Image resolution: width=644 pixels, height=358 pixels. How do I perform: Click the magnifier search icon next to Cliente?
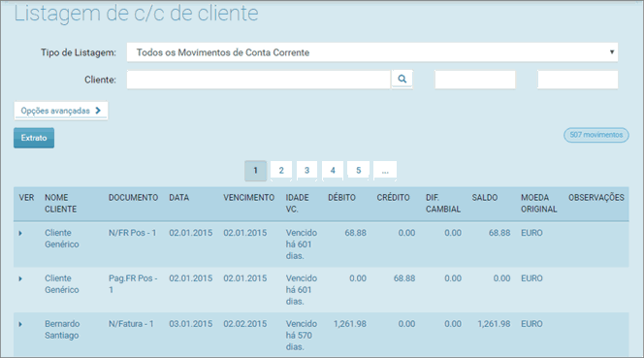click(402, 79)
